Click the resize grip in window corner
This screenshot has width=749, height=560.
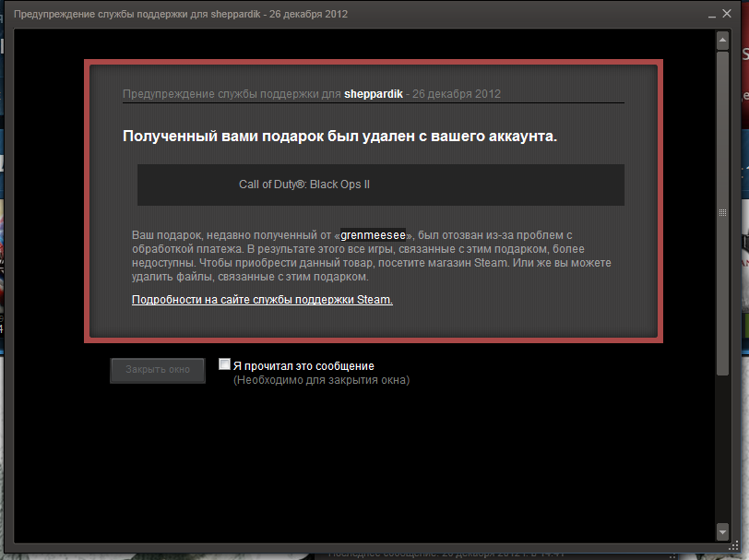733,546
